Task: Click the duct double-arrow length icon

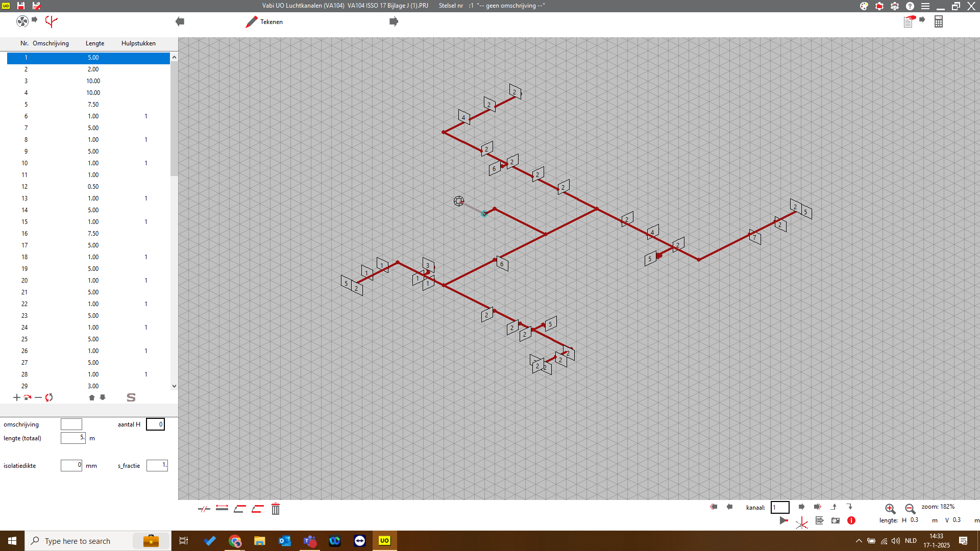Action: (x=222, y=508)
